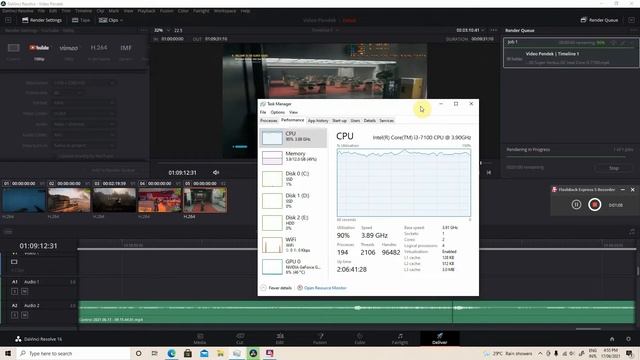This screenshot has height=360, width=640.
Task: Open the Render Settings three-dot menu
Action: [x=143, y=30]
